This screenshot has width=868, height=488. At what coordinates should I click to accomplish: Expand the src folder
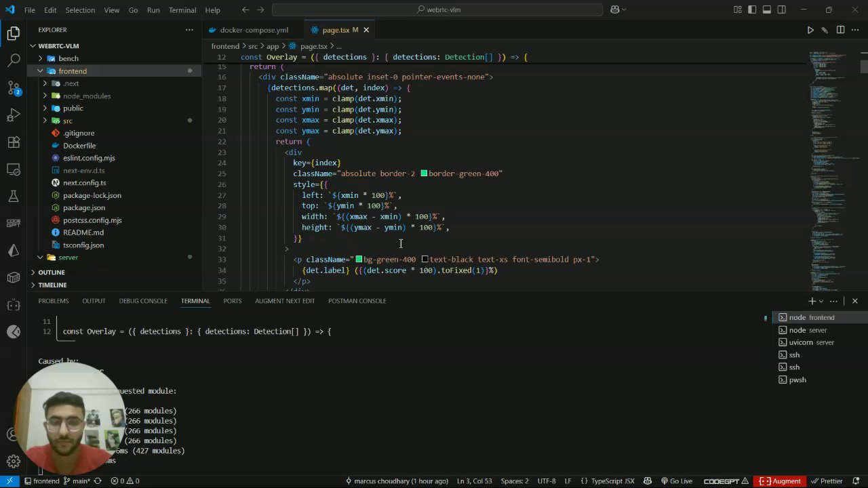67,121
